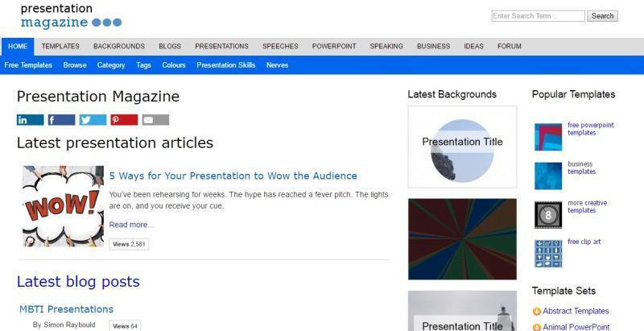Open the MBTI Presentations blog post
644x331 pixels.
[x=66, y=309]
